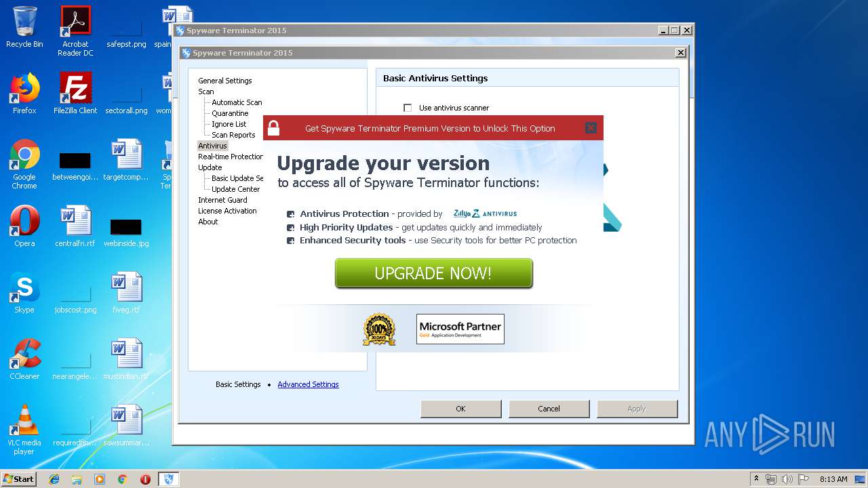Click Chrome icon in taskbar
Screen dimensions: 868x488
coord(123,479)
